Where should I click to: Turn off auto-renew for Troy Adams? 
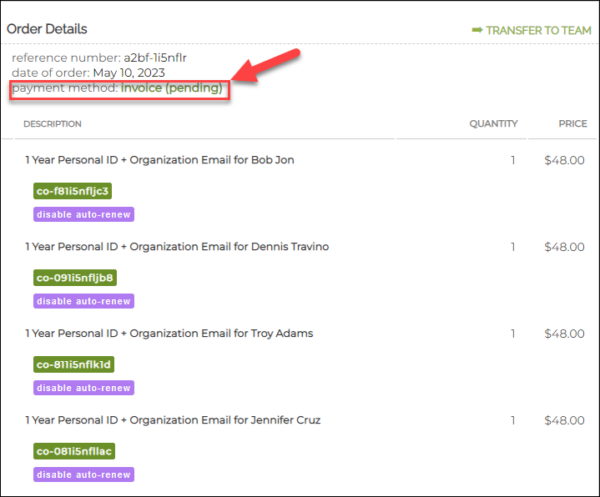(x=84, y=388)
